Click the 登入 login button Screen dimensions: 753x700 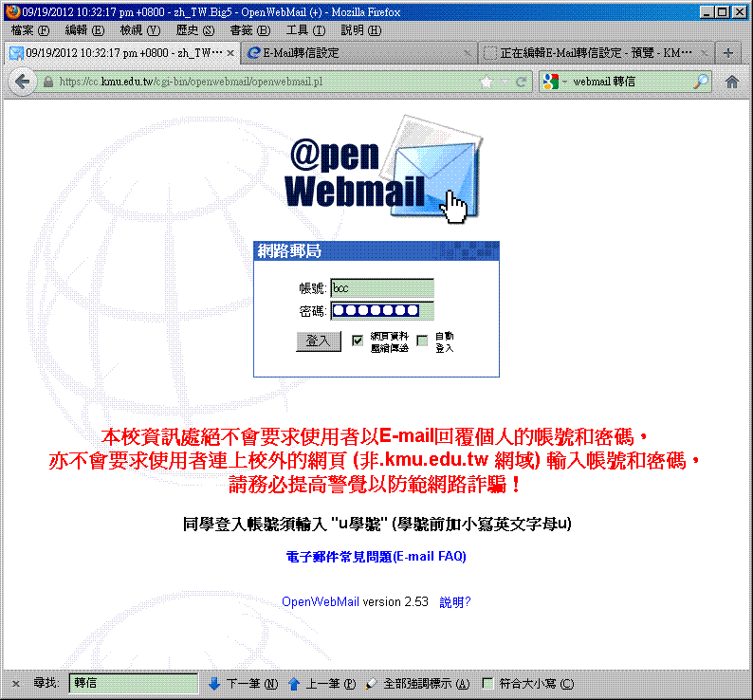tap(319, 341)
